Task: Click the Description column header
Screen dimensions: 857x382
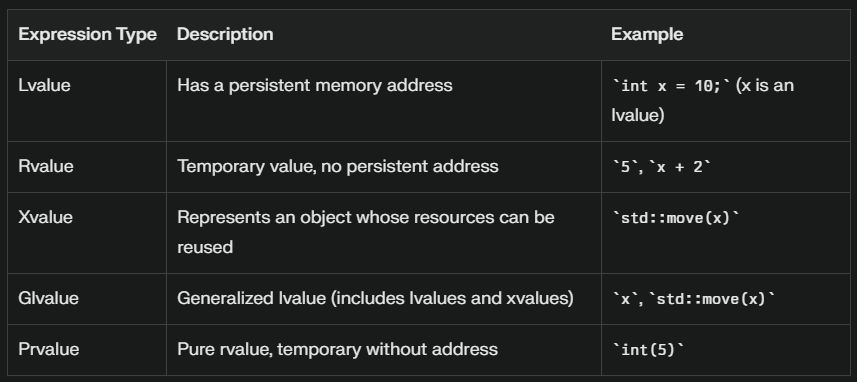Action: [x=225, y=34]
